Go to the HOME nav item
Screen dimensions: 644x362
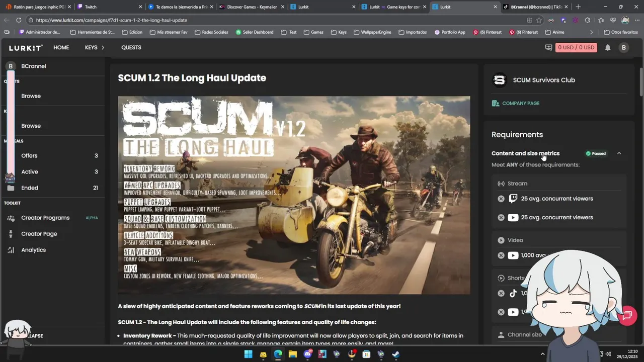61,47
